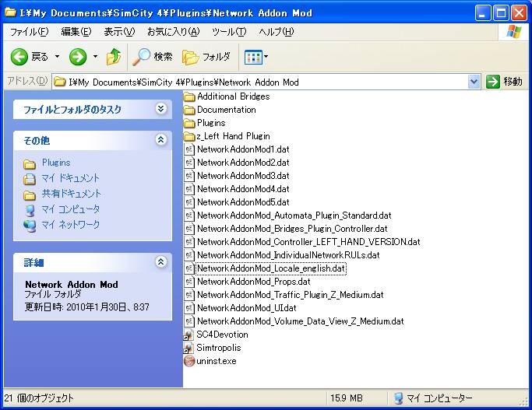
Task: Open the マイ ネットワーク link
Action: coord(71,225)
